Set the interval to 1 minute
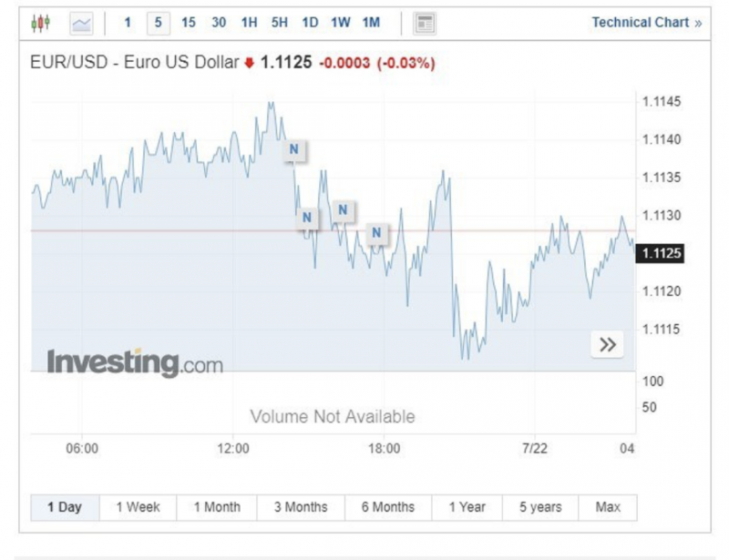Screen dimensions: 729x560 128,23
